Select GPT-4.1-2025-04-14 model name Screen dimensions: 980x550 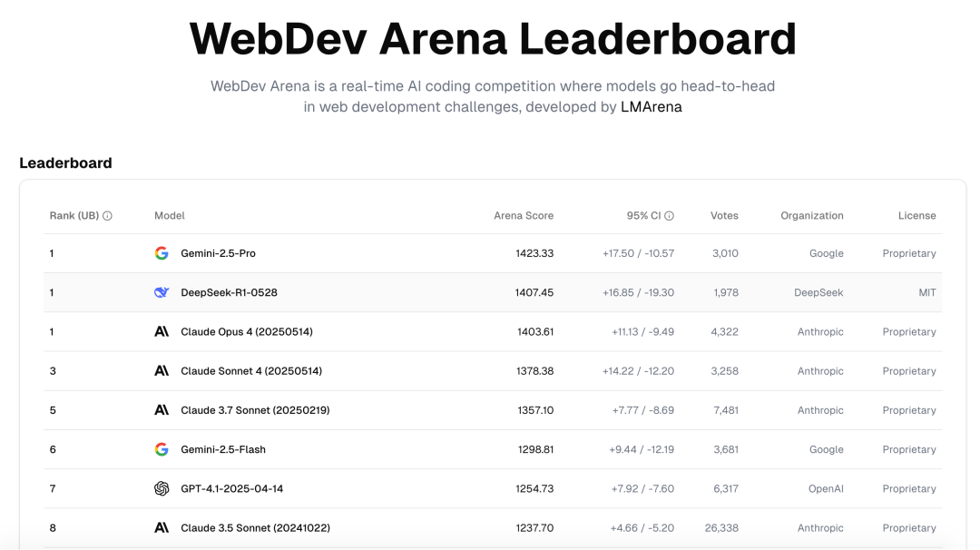(x=232, y=489)
